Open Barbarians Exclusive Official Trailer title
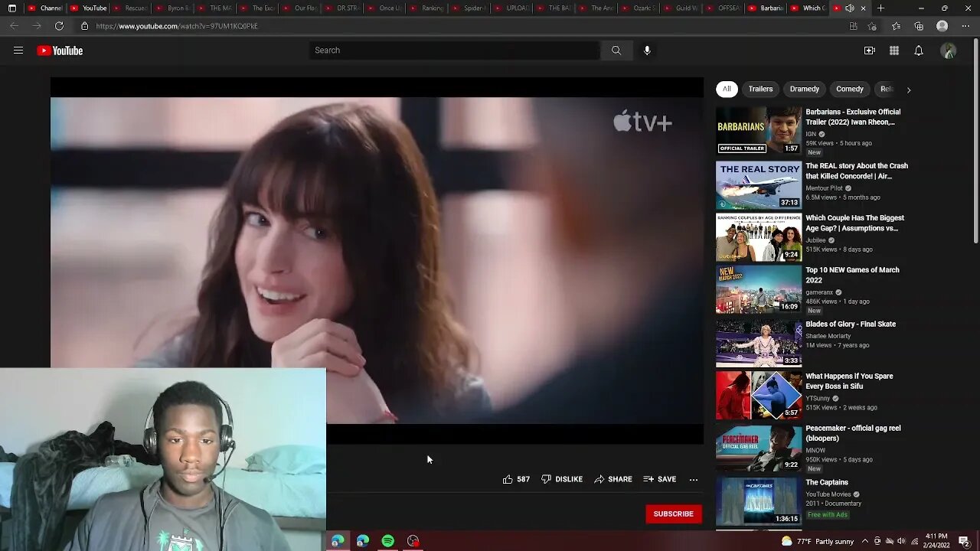 coord(853,117)
